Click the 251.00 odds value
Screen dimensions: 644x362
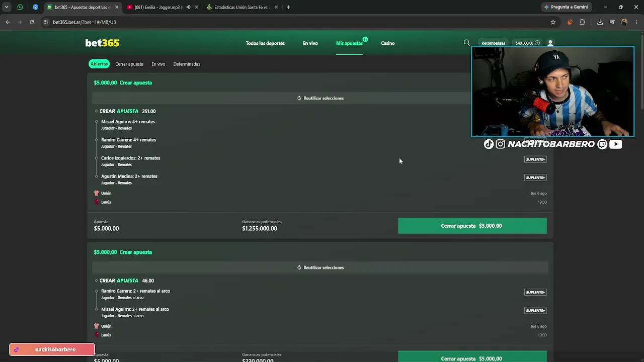point(149,111)
